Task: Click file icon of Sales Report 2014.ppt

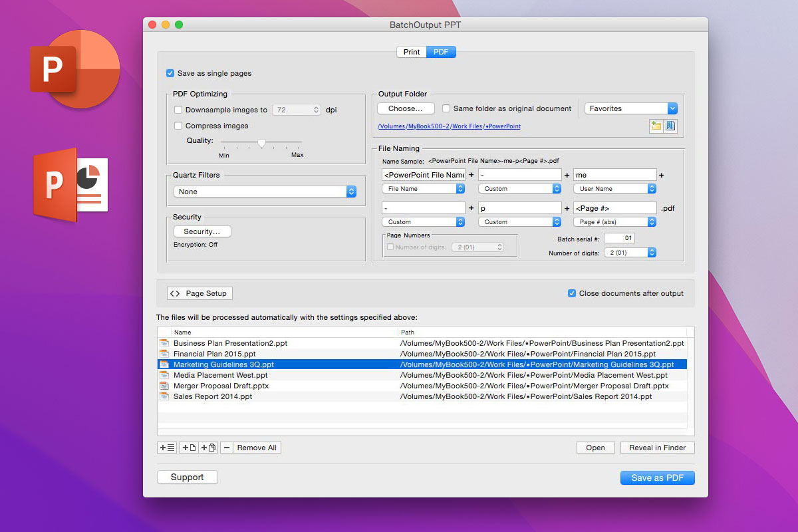Action: pyautogui.click(x=164, y=396)
